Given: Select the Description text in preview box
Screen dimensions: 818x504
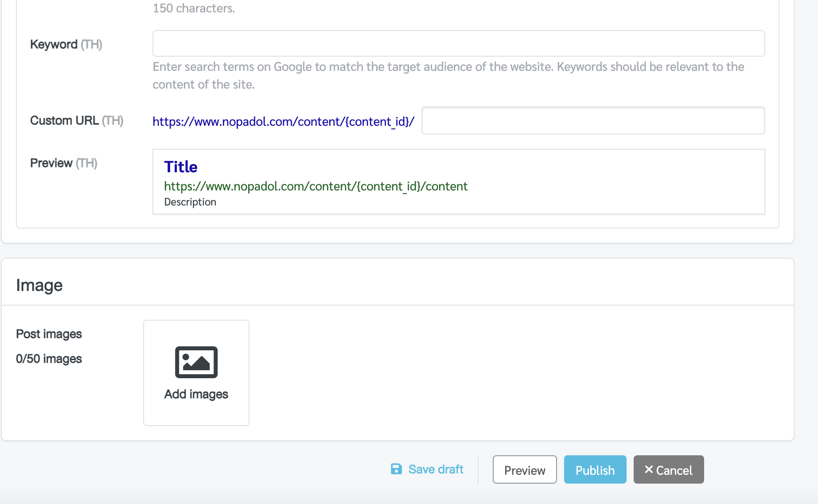Looking at the screenshot, I should [190, 202].
